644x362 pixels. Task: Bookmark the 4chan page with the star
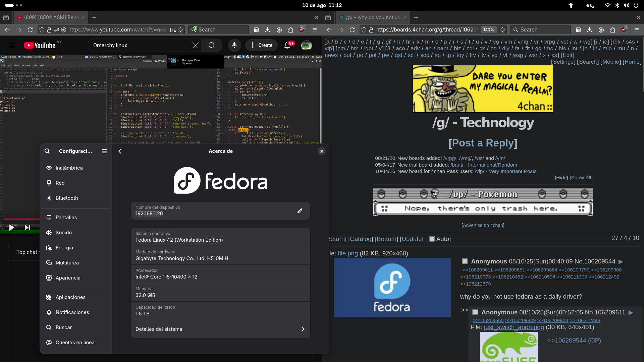click(x=502, y=30)
